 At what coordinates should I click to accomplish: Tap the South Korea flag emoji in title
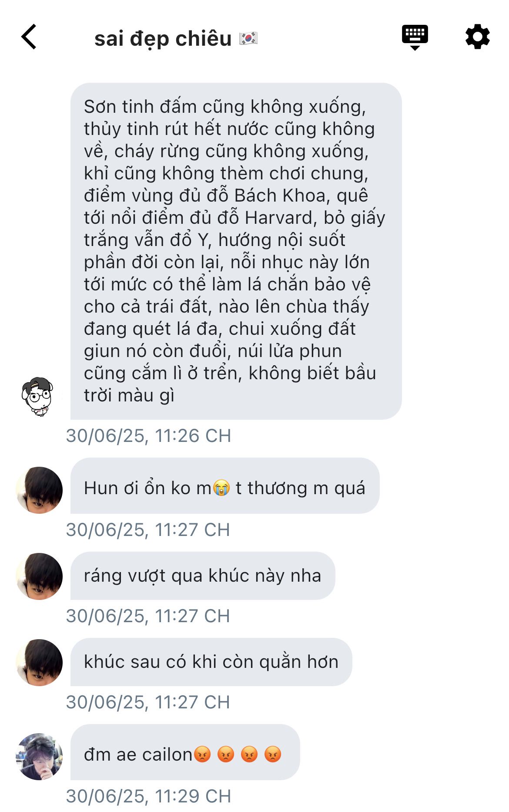point(248,39)
